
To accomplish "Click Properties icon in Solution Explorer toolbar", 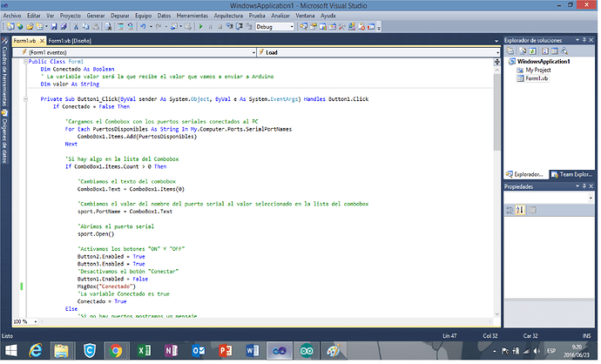I will point(510,51).
